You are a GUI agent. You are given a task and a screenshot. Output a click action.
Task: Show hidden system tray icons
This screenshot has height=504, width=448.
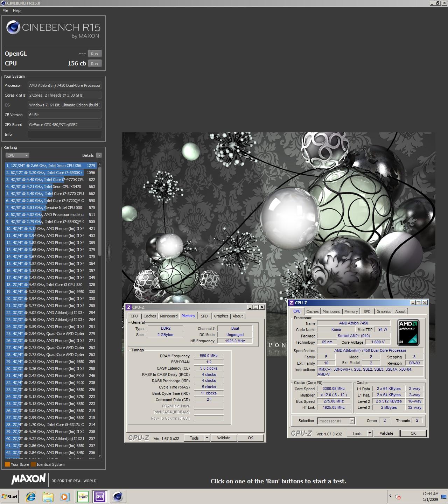coord(390,496)
